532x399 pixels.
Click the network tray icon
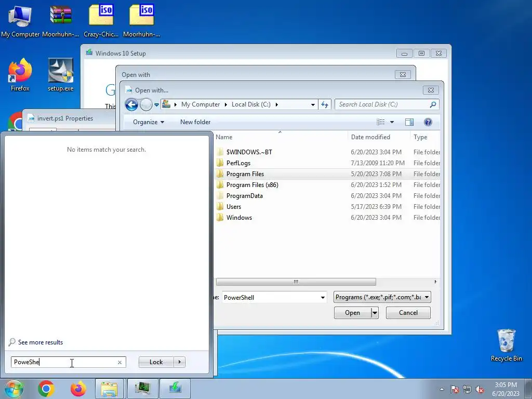(x=467, y=390)
